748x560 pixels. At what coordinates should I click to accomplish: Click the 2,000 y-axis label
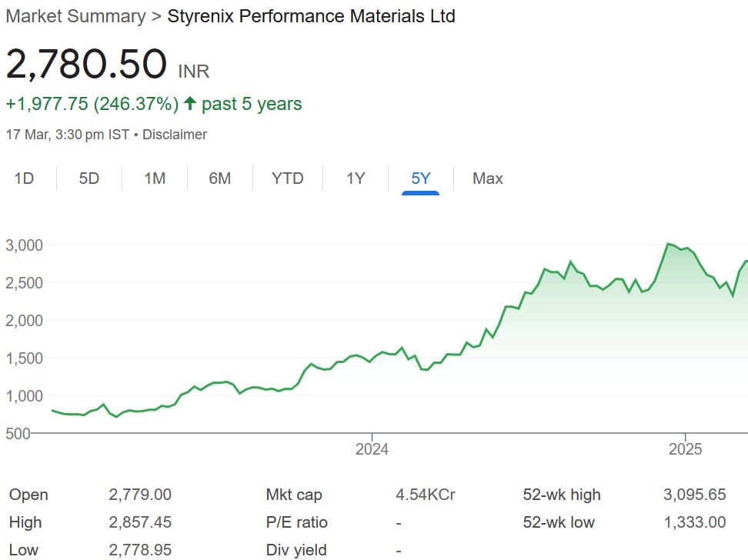[24, 321]
